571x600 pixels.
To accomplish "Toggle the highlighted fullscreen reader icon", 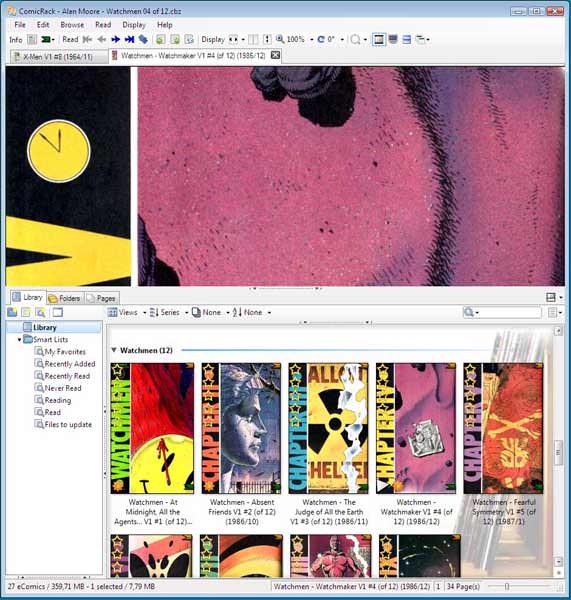I will pos(379,39).
